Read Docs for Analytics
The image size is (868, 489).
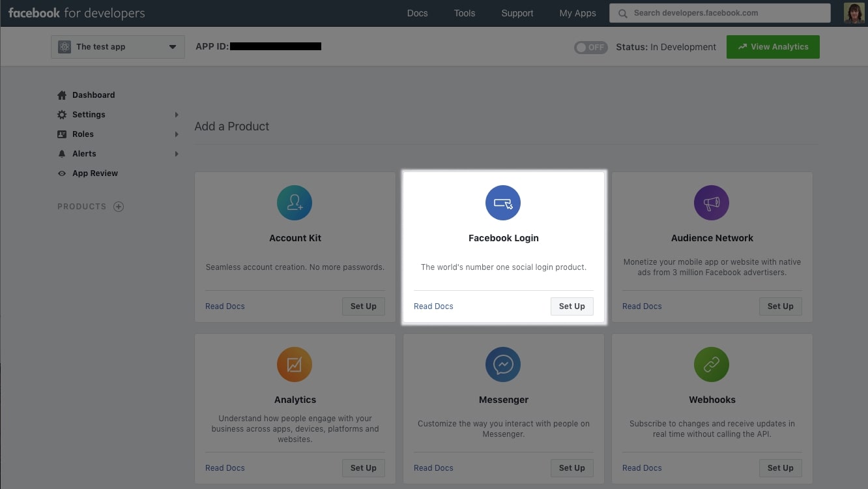click(x=225, y=468)
